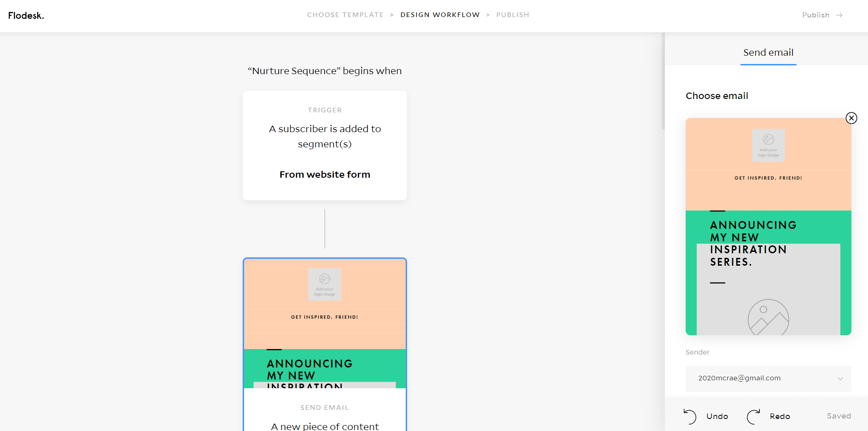Image resolution: width=868 pixels, height=431 pixels.
Task: Select the Send Email step label in the workflow
Action: point(325,408)
